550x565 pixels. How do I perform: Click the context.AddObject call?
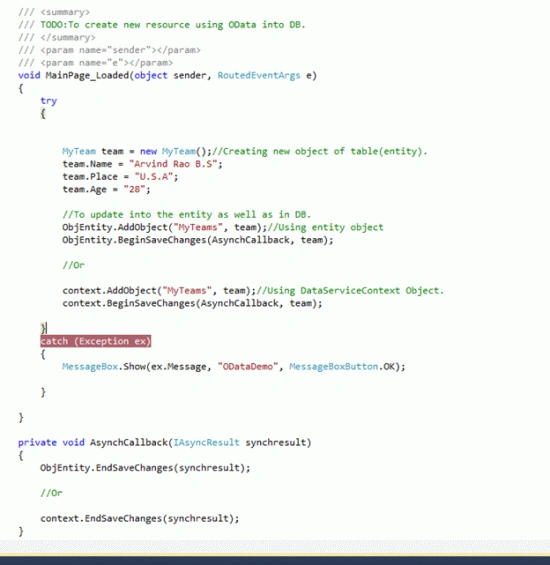point(159,290)
